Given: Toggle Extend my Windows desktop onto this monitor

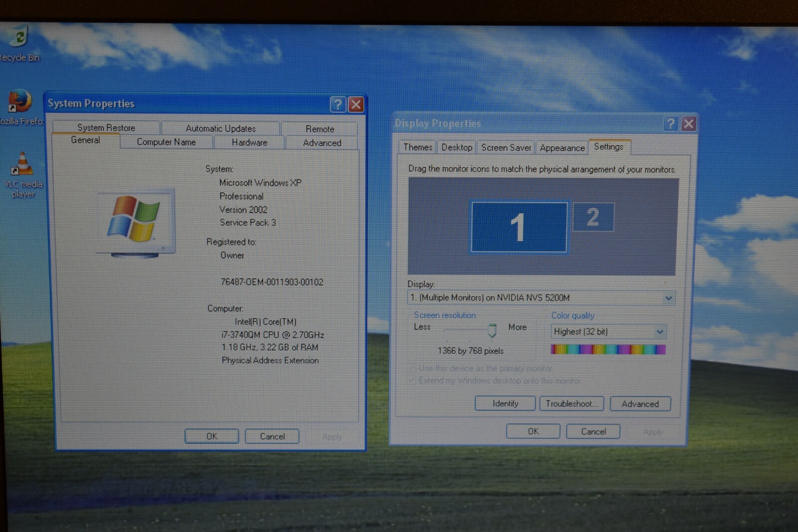Looking at the screenshot, I should coord(412,380).
